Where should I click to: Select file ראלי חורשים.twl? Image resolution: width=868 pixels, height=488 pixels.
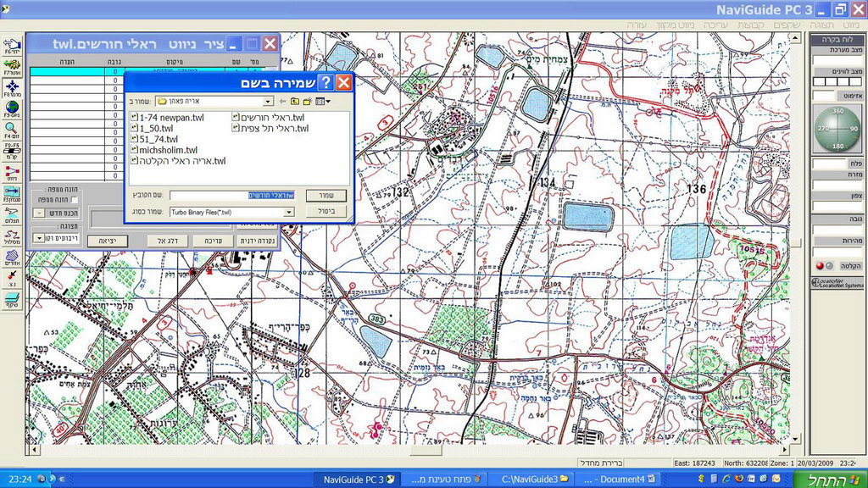point(268,117)
